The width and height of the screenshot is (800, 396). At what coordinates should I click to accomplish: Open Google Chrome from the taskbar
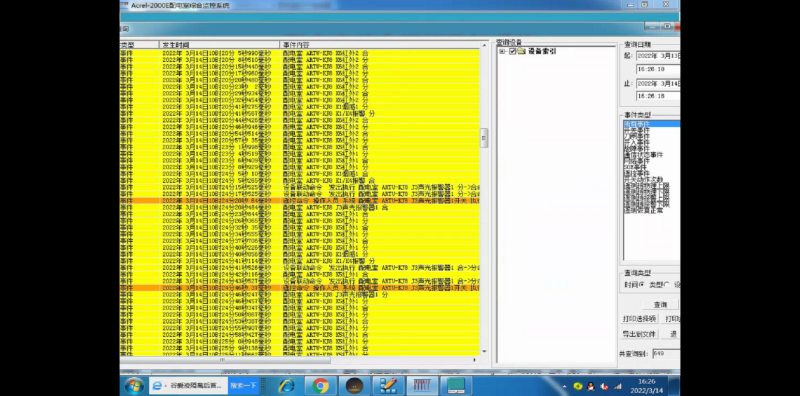320,386
